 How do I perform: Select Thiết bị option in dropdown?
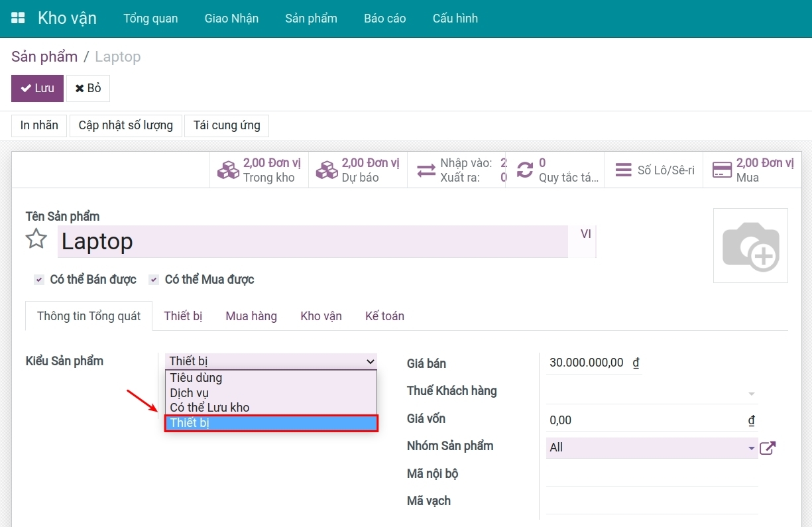coord(271,423)
